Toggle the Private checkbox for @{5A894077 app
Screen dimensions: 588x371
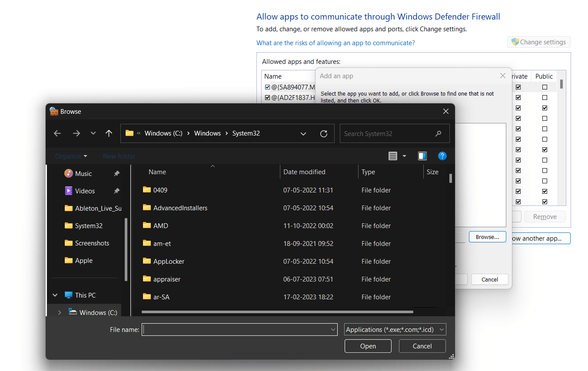pyautogui.click(x=518, y=87)
